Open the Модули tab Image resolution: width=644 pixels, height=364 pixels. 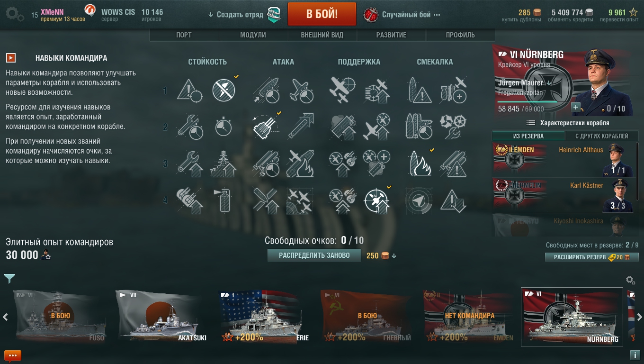pyautogui.click(x=253, y=35)
